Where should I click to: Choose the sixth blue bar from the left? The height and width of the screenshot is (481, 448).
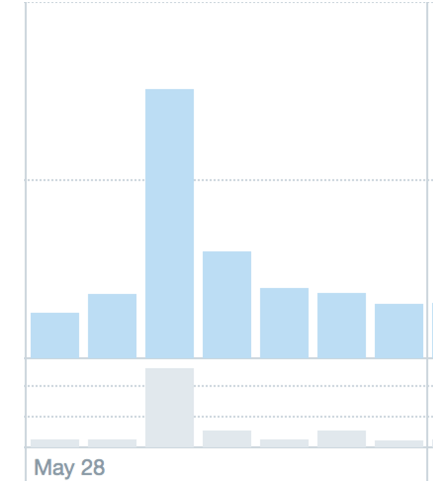(341, 326)
